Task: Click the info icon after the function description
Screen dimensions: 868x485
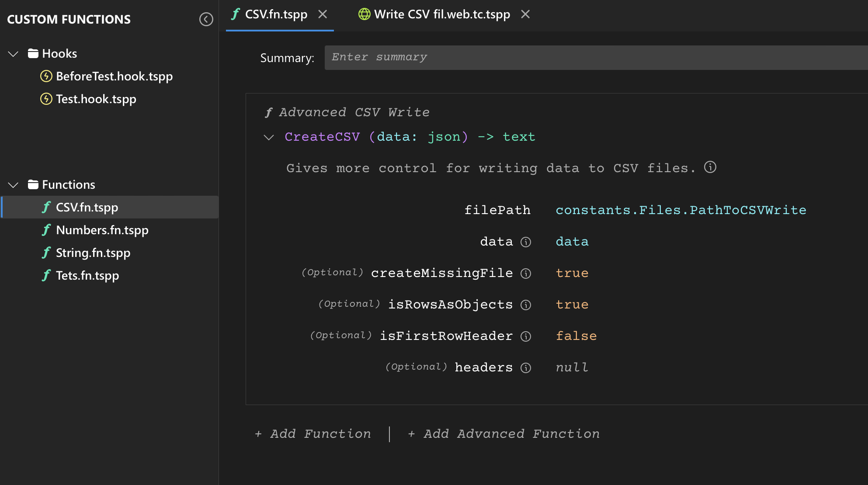Action: pos(711,167)
